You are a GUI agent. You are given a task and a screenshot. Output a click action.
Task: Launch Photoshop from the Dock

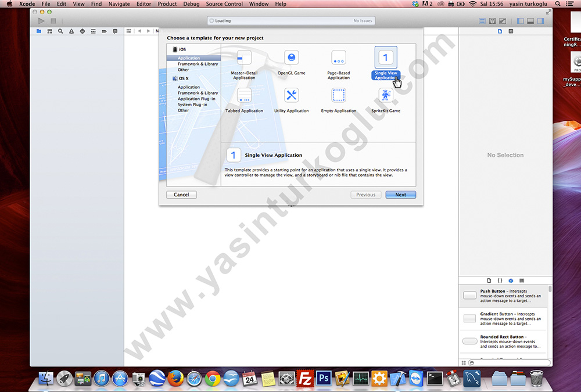pyautogui.click(x=324, y=379)
